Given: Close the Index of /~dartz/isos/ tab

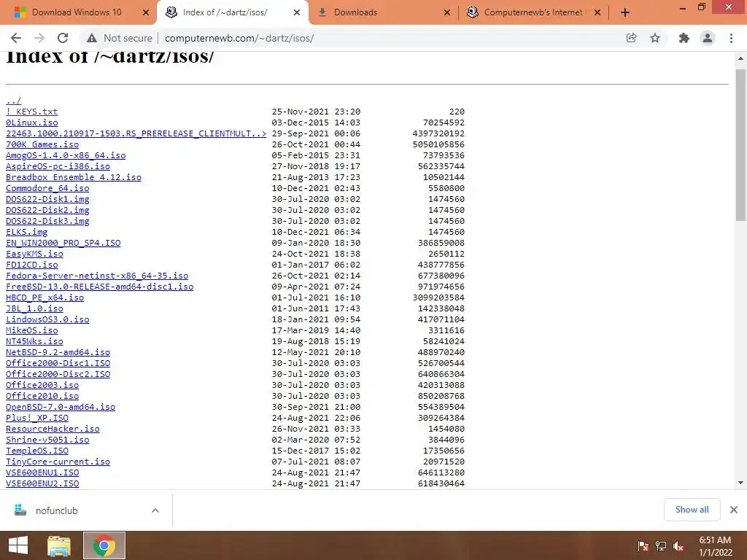Looking at the screenshot, I should pyautogui.click(x=297, y=13).
